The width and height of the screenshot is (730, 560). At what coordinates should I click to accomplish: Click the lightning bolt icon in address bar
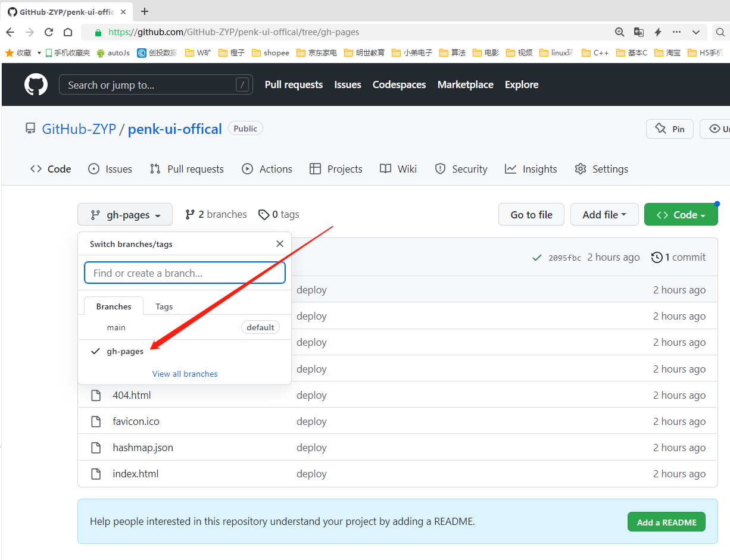(x=658, y=32)
